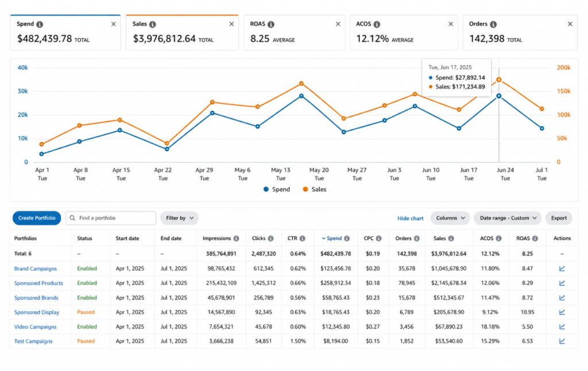Dismiss the Orders metric card

click(570, 24)
